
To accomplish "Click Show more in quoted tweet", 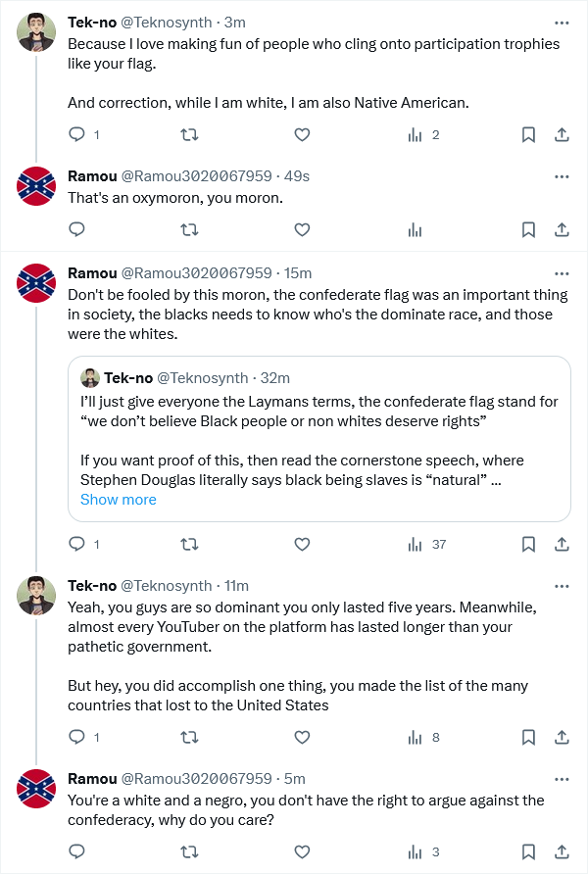I will 119,500.
